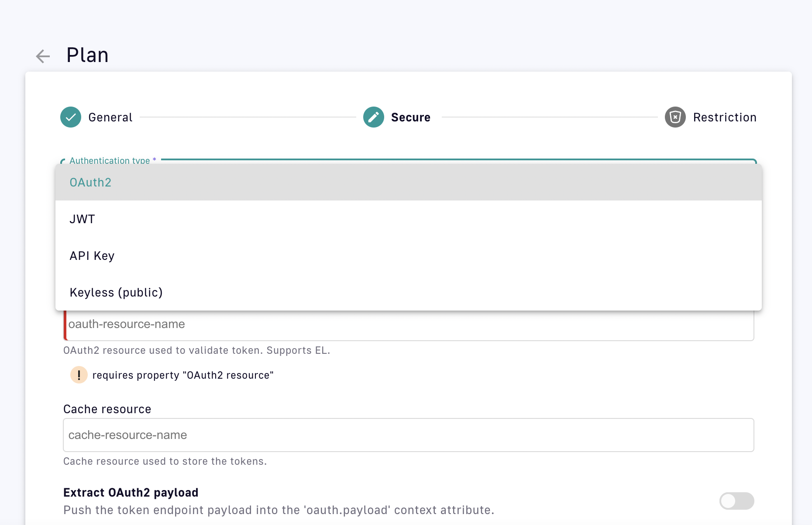Choose OAuth2 from the authentication list
Viewport: 812px width, 525px height.
point(90,183)
